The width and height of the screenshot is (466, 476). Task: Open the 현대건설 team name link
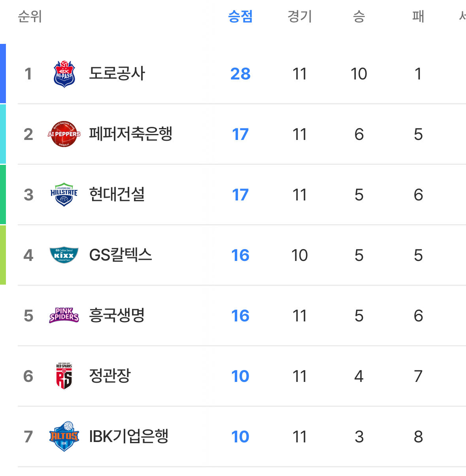pyautogui.click(x=117, y=195)
